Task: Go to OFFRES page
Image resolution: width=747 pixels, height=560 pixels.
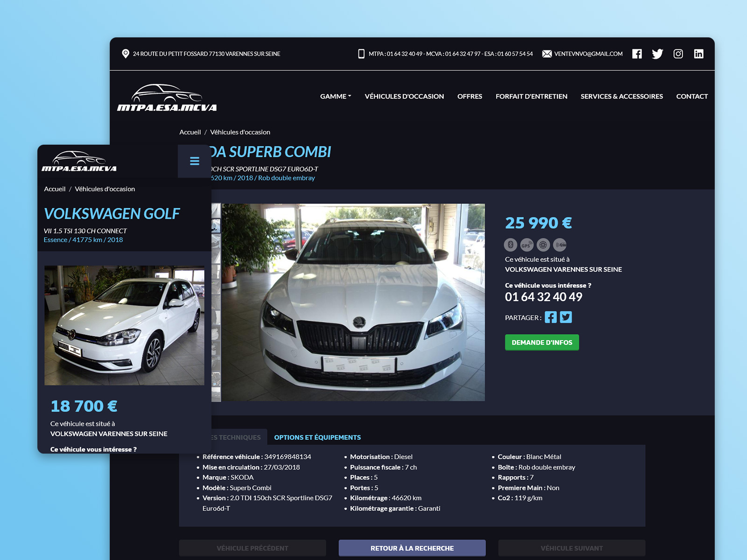Action: click(x=470, y=96)
